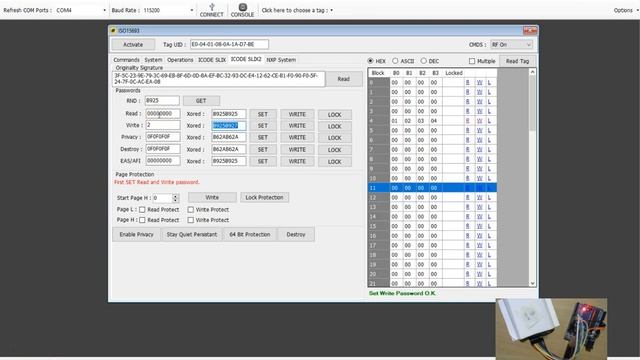Open the CONSOLE icon
This screenshot has height=360, width=640.
tap(242, 10)
